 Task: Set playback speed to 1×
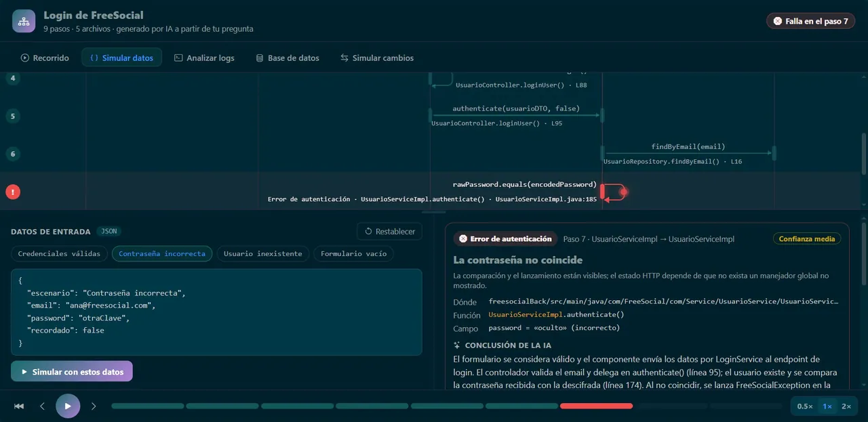click(x=827, y=406)
